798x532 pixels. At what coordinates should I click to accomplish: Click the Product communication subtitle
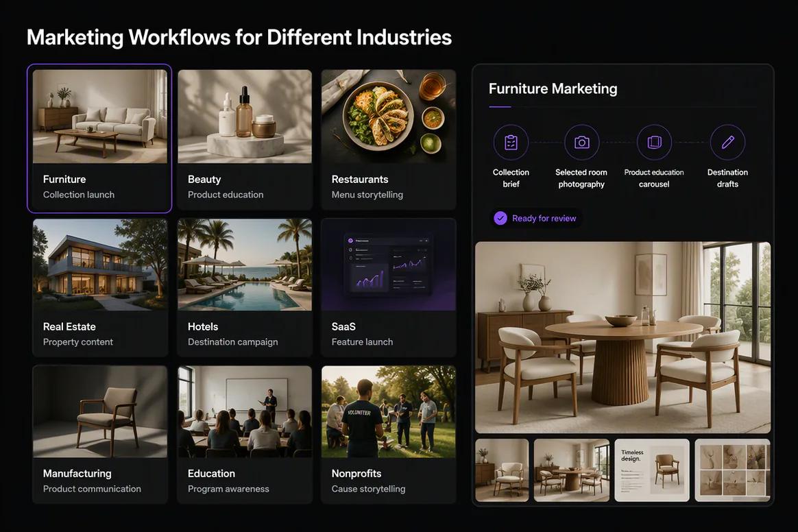(x=92, y=489)
